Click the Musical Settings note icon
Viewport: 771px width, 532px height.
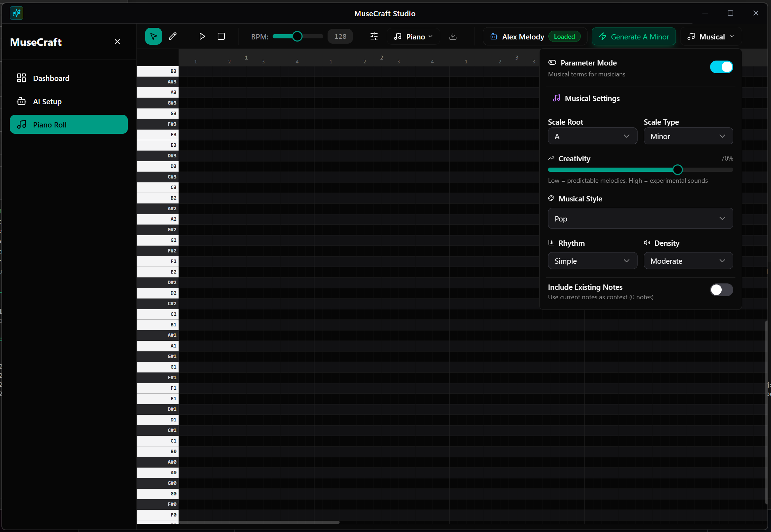pos(557,98)
